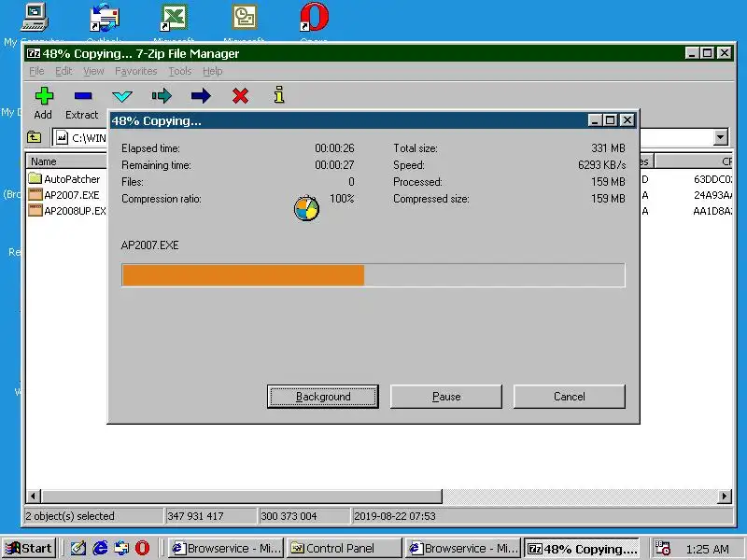Open the Opera desktop shortcut
The height and width of the screenshot is (560, 747).
coord(315,17)
